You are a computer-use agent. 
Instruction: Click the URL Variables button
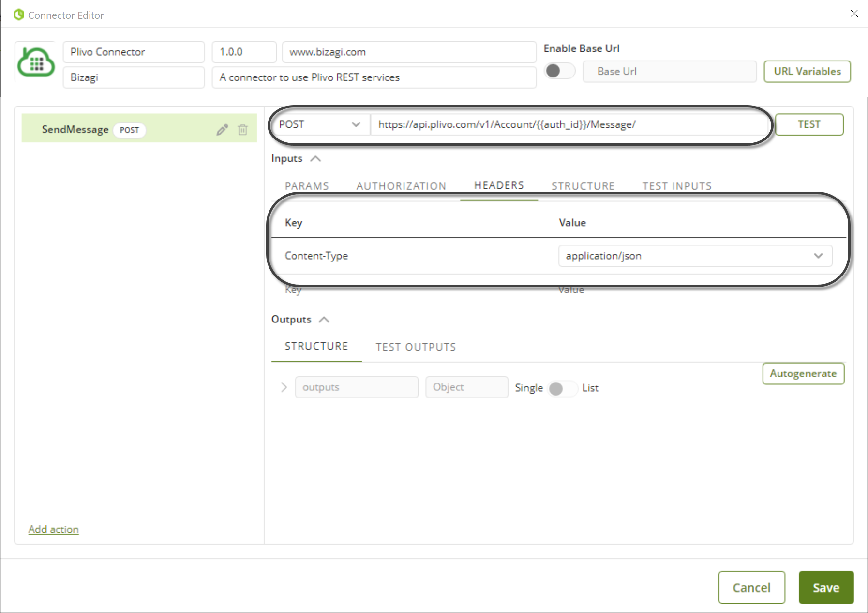point(807,72)
